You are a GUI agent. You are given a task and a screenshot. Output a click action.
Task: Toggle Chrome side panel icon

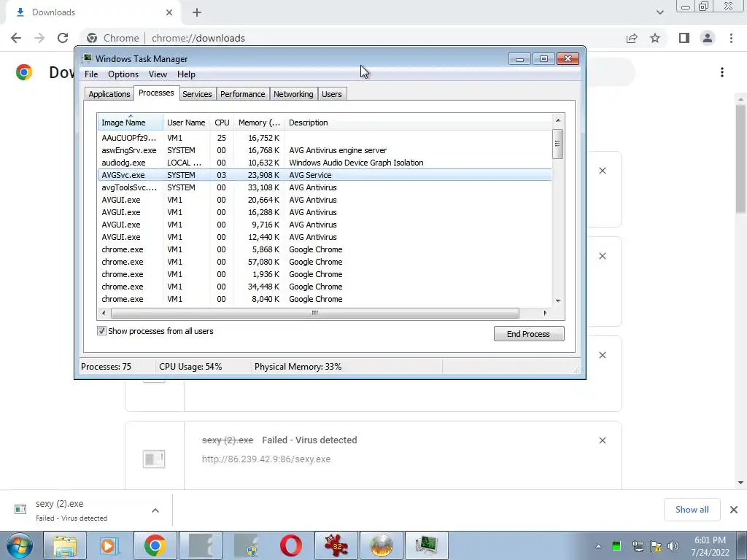pos(684,38)
